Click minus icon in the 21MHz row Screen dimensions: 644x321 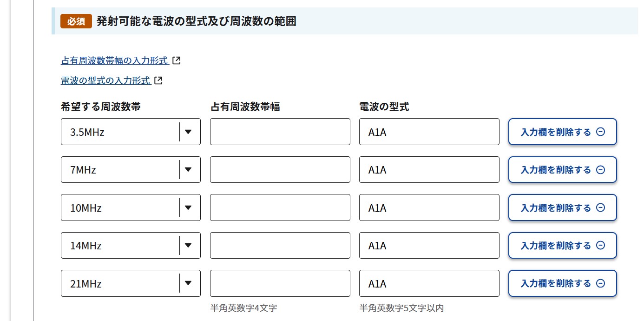coord(600,283)
